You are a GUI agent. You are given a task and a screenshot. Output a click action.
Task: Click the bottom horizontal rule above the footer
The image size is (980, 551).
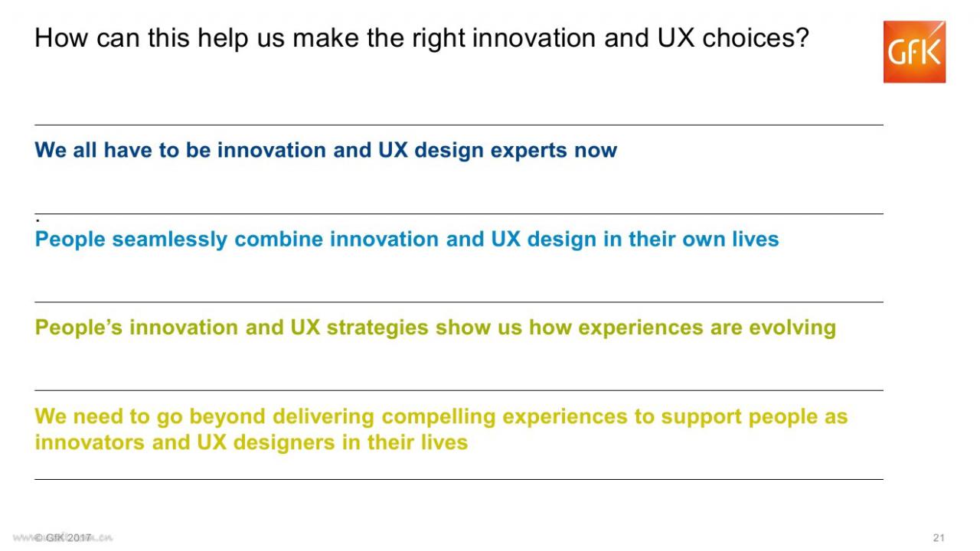[x=459, y=479]
